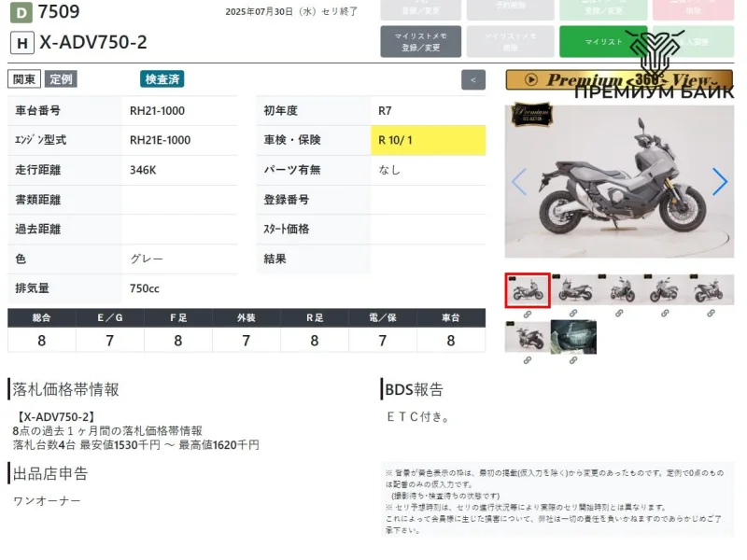This screenshot has height=560, width=747.
Task: Select the fourth motorcycle thumbnail
Action: [x=667, y=290]
